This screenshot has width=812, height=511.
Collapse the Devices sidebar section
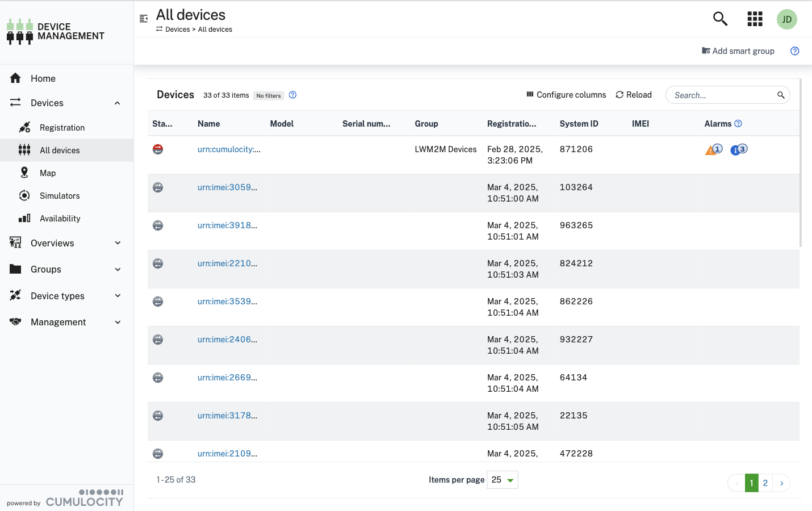[118, 103]
